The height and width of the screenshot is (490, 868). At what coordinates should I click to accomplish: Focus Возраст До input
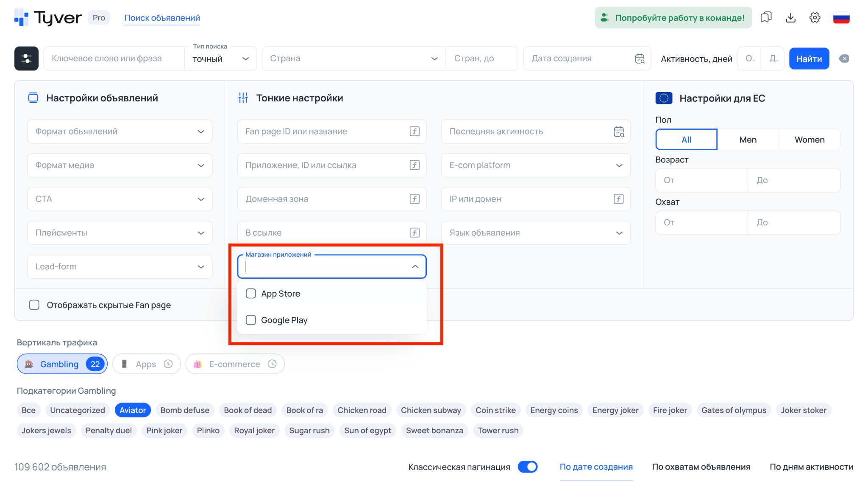click(794, 180)
